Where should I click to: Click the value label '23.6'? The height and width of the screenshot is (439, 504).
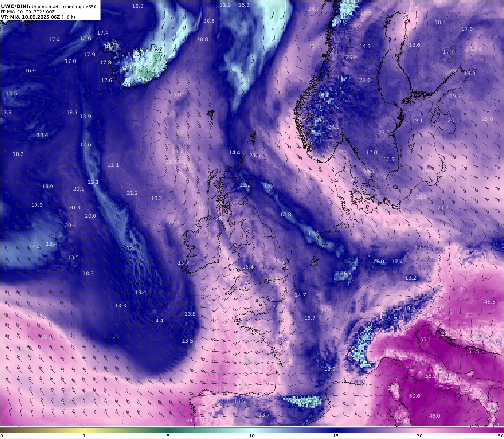pos(384,132)
